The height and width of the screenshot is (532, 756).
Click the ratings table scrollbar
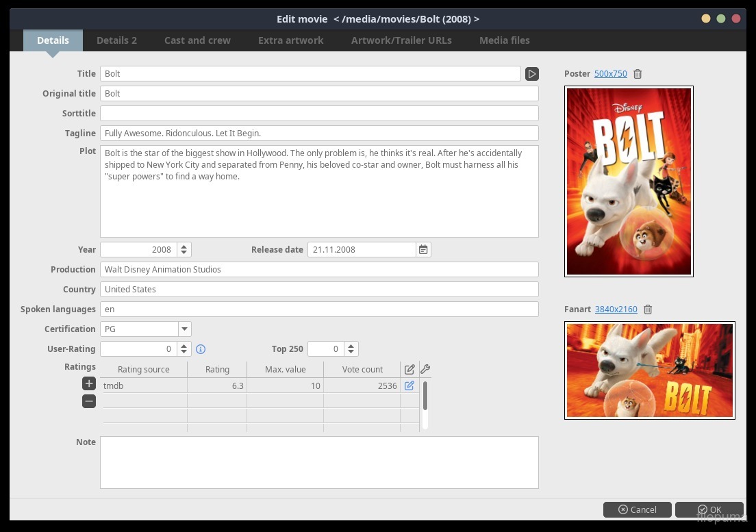click(425, 396)
